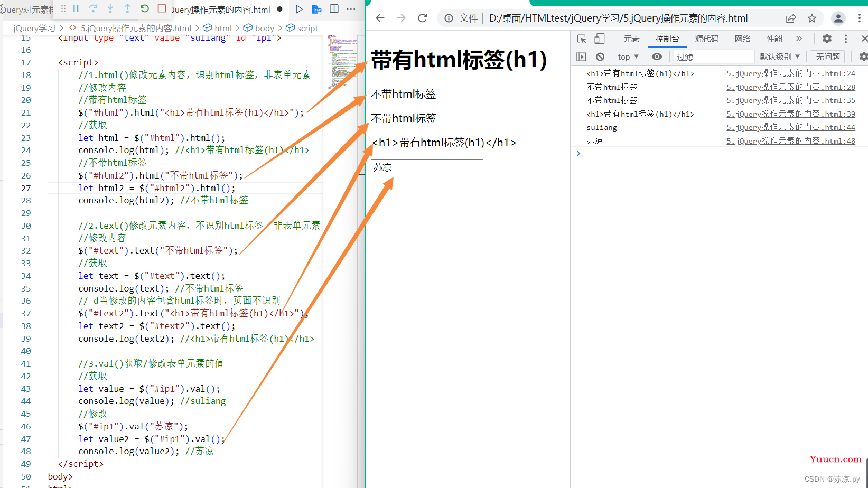Click the VS Code minimap preview
This screenshot has width=868, height=488.
point(342,62)
